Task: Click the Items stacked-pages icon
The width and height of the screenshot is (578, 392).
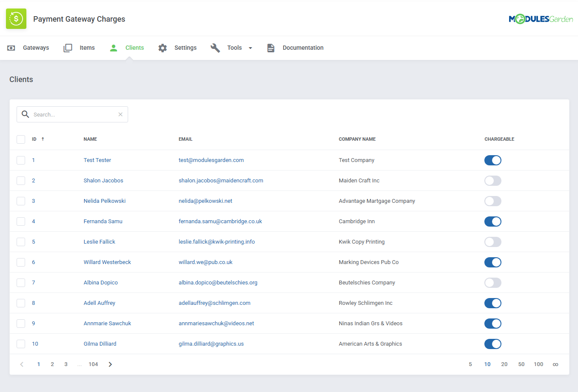Action: tap(67, 48)
